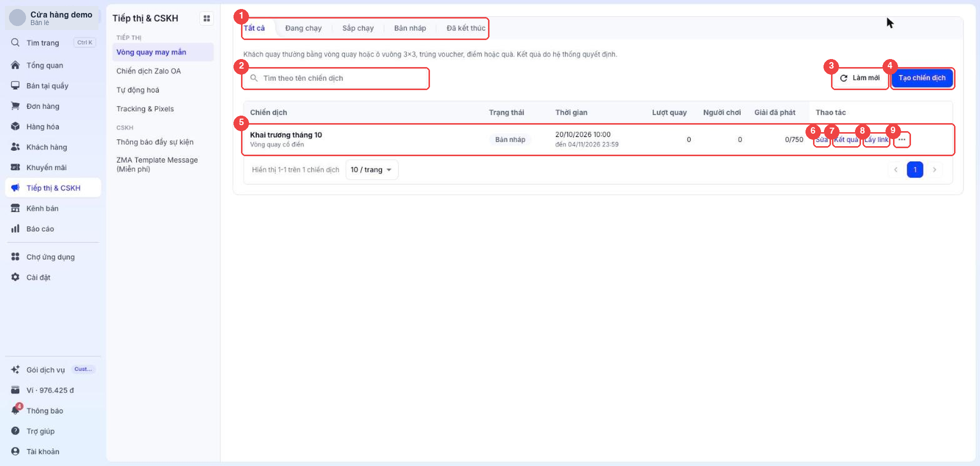Viewport: 980px width, 466px height.
Task: Switch to the Bản nháp tab
Action: pyautogui.click(x=410, y=28)
